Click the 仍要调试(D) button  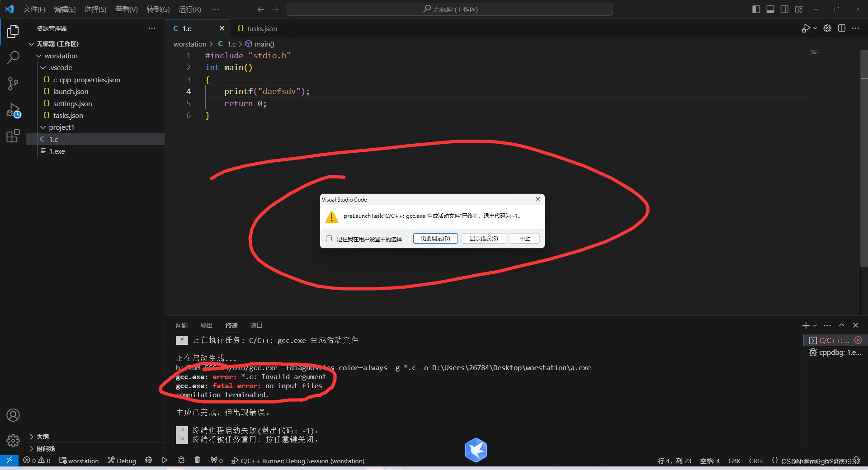[x=435, y=238]
